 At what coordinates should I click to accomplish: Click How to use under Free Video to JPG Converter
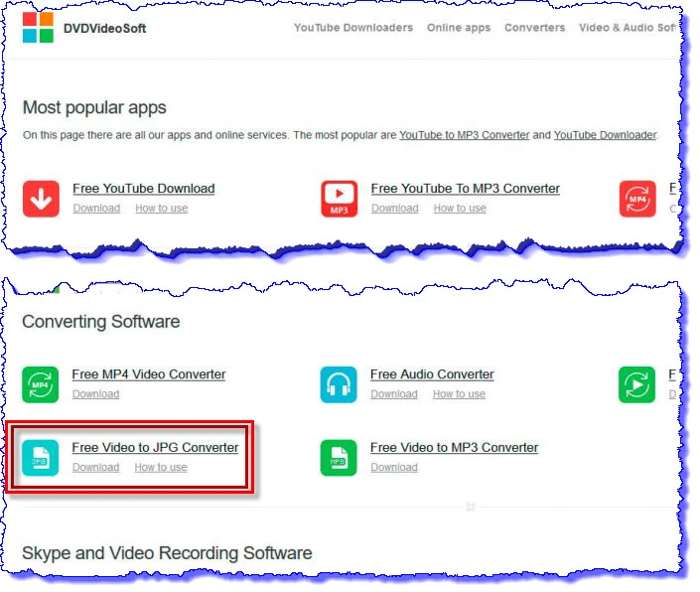coord(161,467)
